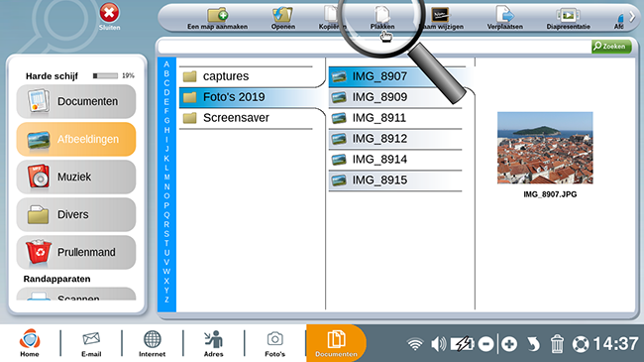644x362 pixels.
Task: Select the file IMG_8915
Action: click(x=395, y=181)
